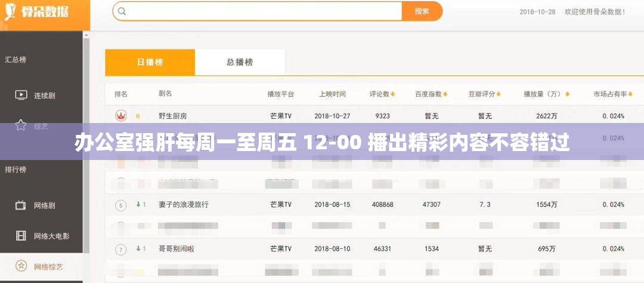The height and width of the screenshot is (283, 644).
Task: Click the date 2018-08-15
Action: coord(332,204)
